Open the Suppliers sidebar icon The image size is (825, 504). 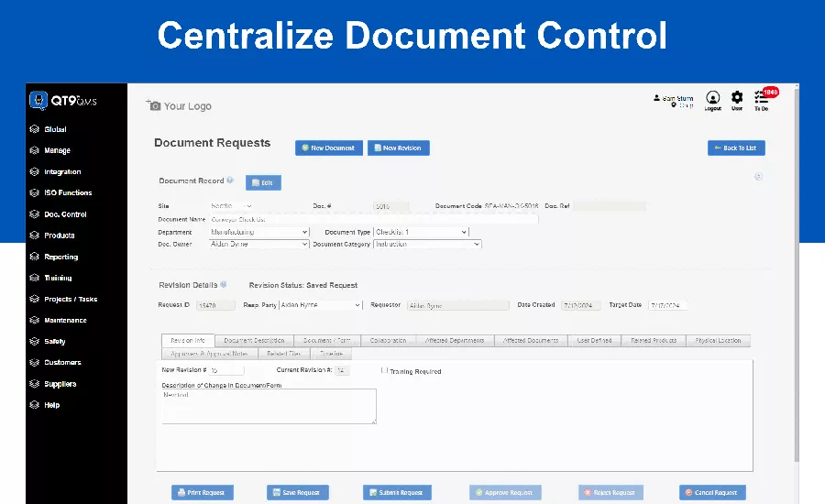tap(35, 384)
